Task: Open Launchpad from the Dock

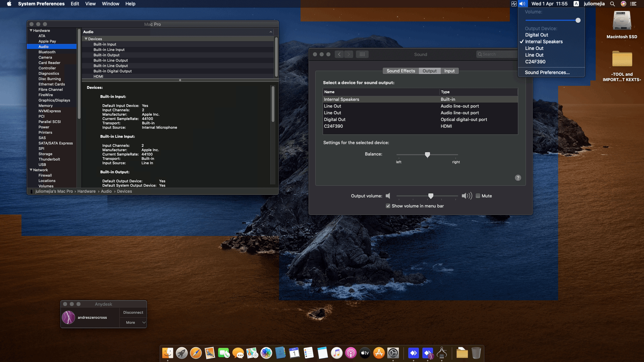Action: [181, 353]
